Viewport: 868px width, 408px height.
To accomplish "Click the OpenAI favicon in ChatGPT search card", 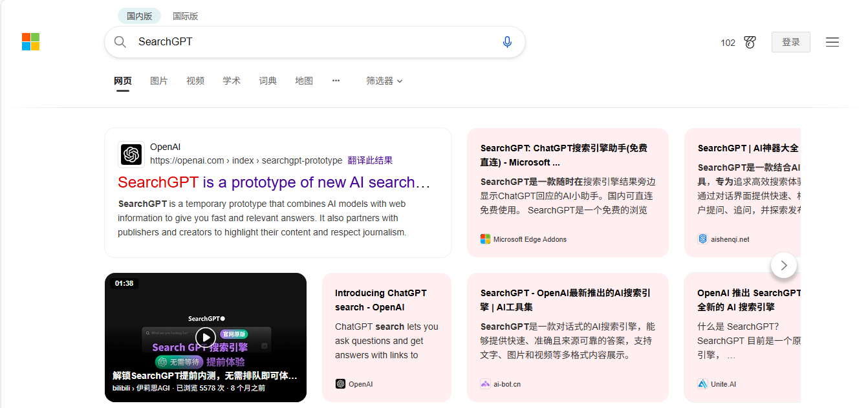I will tap(340, 384).
